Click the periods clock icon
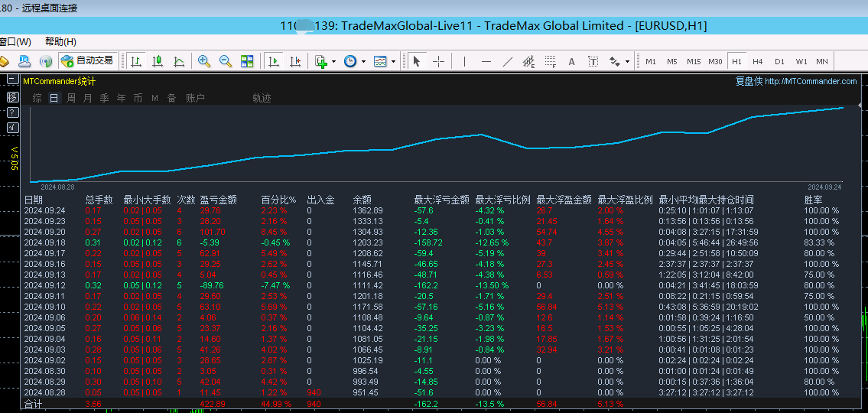This screenshot has width=868, height=413. [x=350, y=61]
